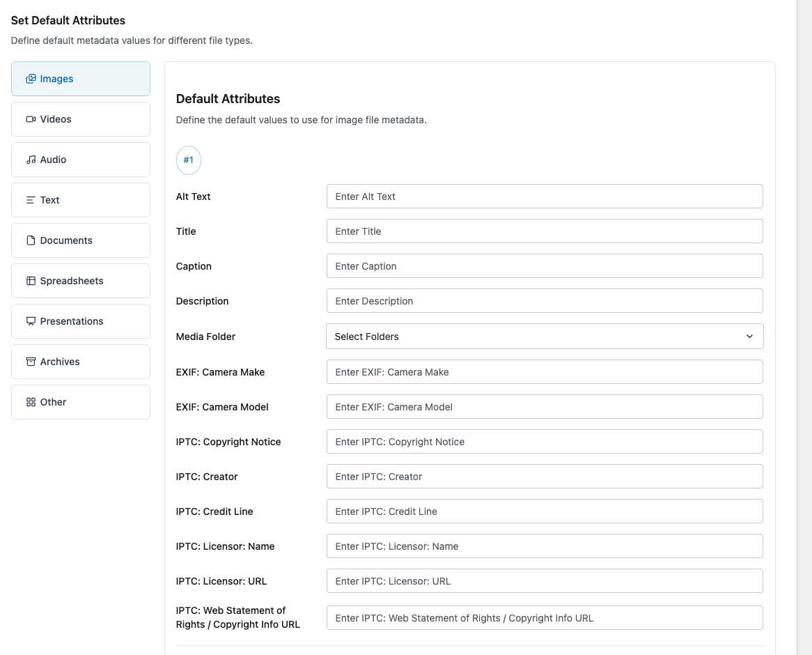812x655 pixels.
Task: Click the IPTC: Copyright Notice field
Action: point(545,442)
